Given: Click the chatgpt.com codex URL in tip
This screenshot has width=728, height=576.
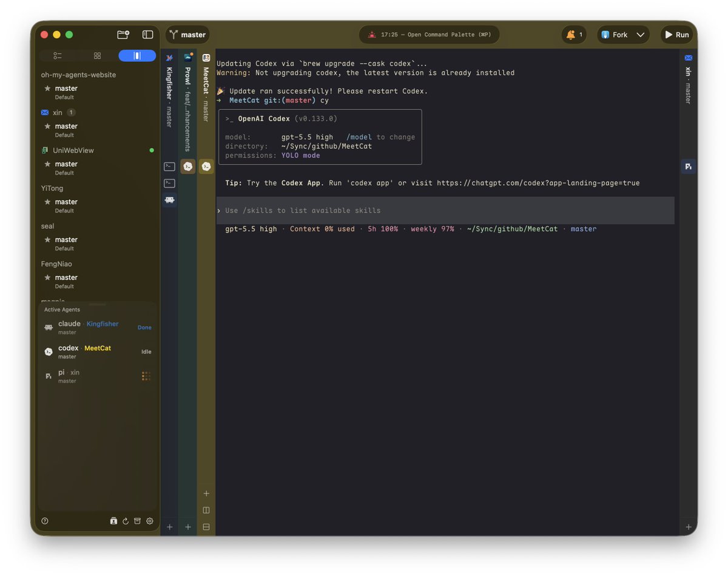Looking at the screenshot, I should (x=538, y=183).
